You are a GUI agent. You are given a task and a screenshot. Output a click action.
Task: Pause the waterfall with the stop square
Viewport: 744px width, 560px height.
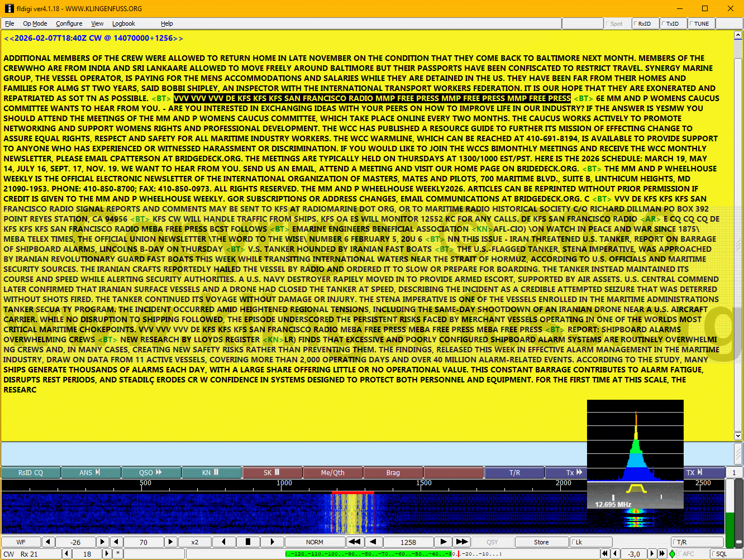[x=248, y=542]
